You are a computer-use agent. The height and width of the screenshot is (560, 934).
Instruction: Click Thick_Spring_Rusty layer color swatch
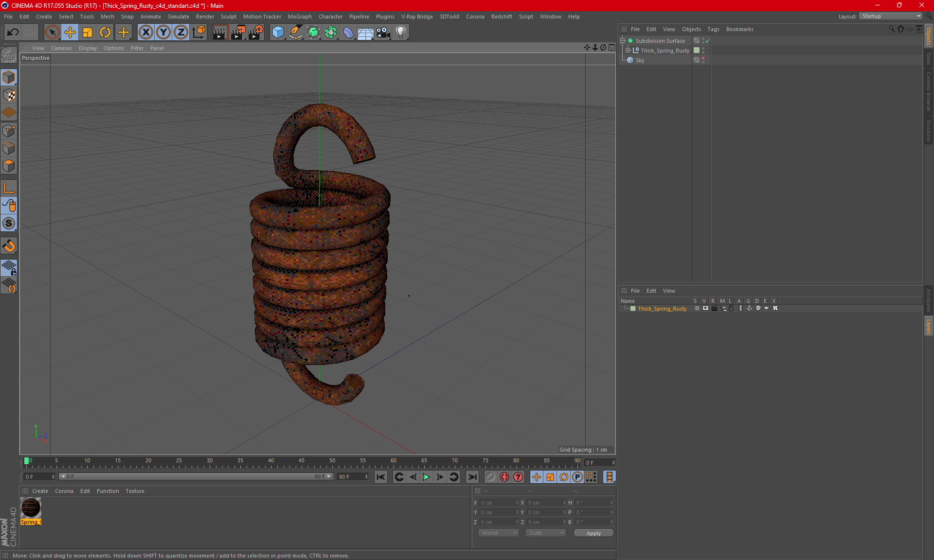633,309
